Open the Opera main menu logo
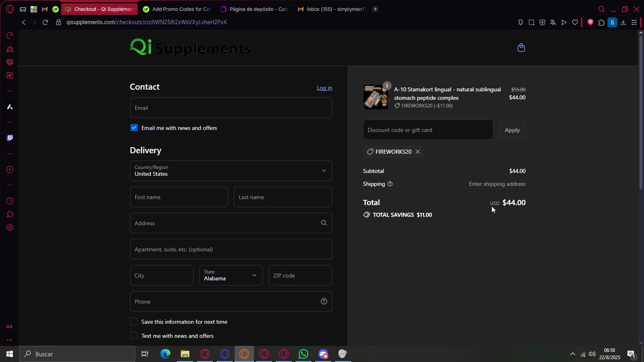 pyautogui.click(x=9, y=9)
